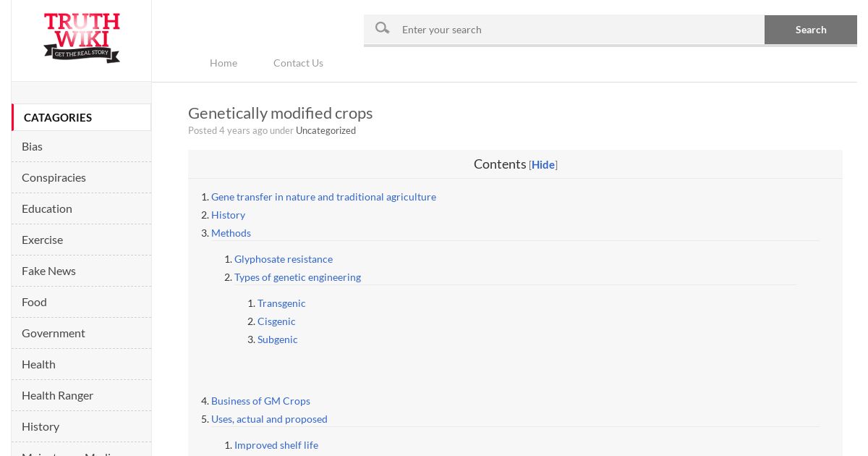This screenshot has width=868, height=456.
Task: Open the Uncategorized category link
Action: pyautogui.click(x=325, y=130)
